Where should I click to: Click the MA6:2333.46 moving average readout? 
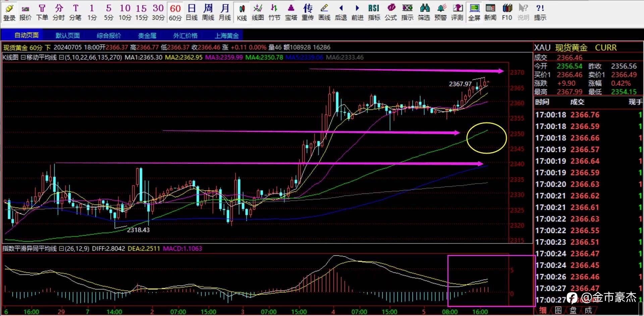coord(345,57)
